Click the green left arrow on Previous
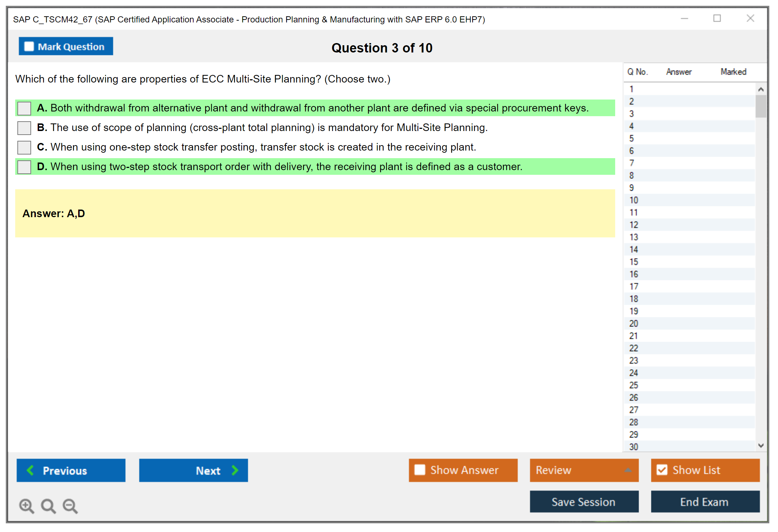This screenshot has height=532, width=778. click(x=30, y=470)
